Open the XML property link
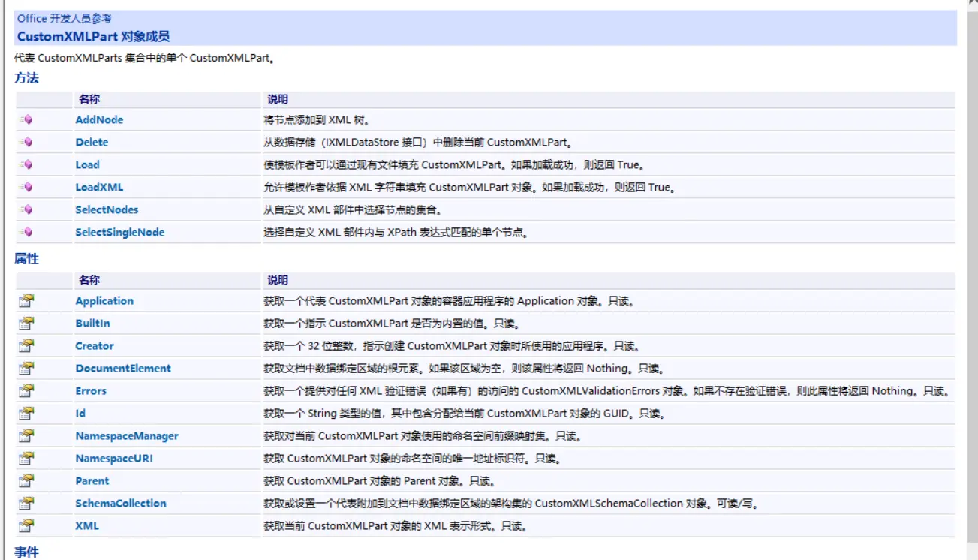Viewport: 978px width, 560px height. (86, 526)
